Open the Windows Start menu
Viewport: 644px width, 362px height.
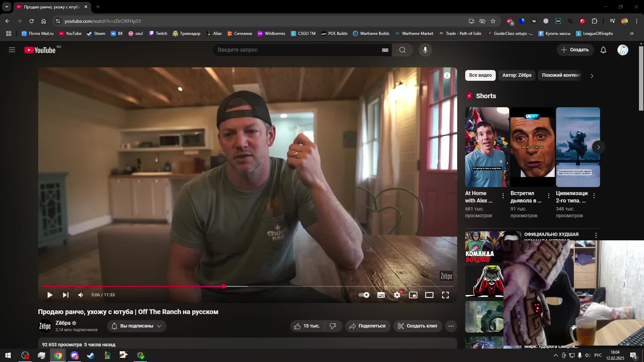pyautogui.click(x=8, y=355)
